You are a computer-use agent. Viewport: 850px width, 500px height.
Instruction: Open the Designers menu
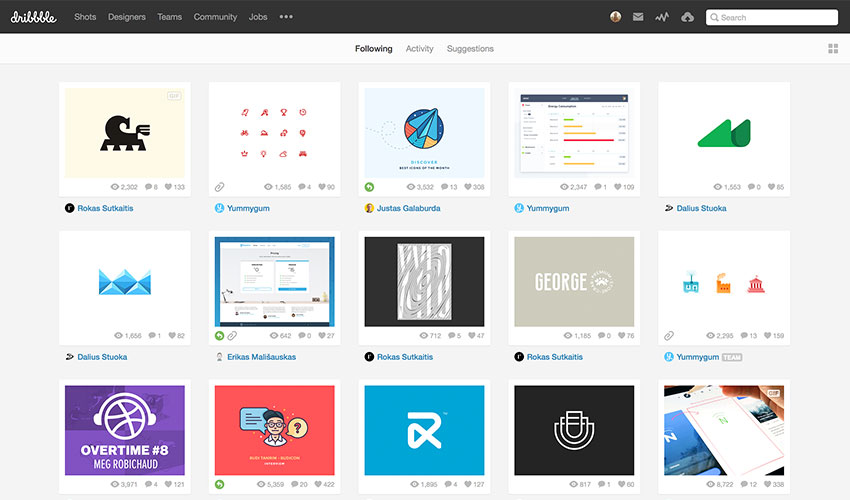click(127, 17)
